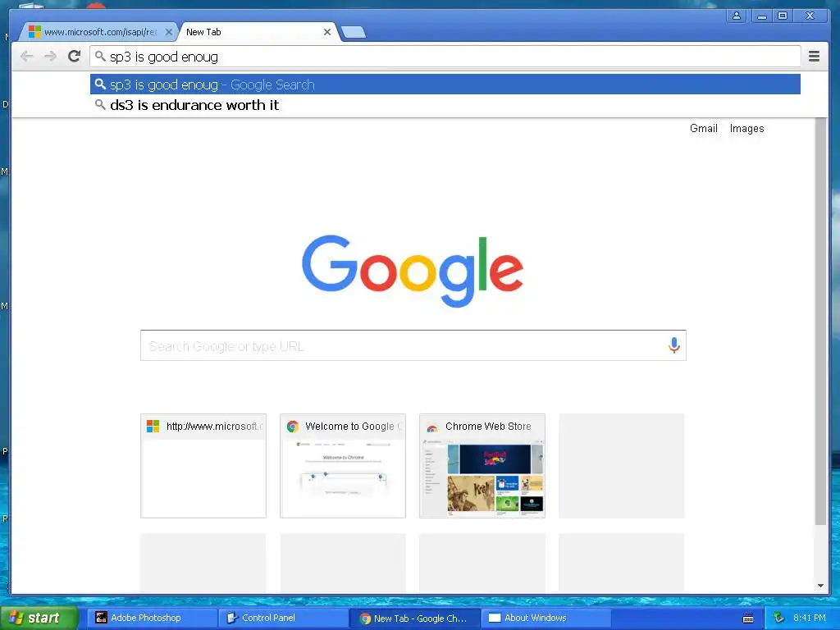Reload the current page
Image resolution: width=840 pixels, height=630 pixels.
[75, 56]
